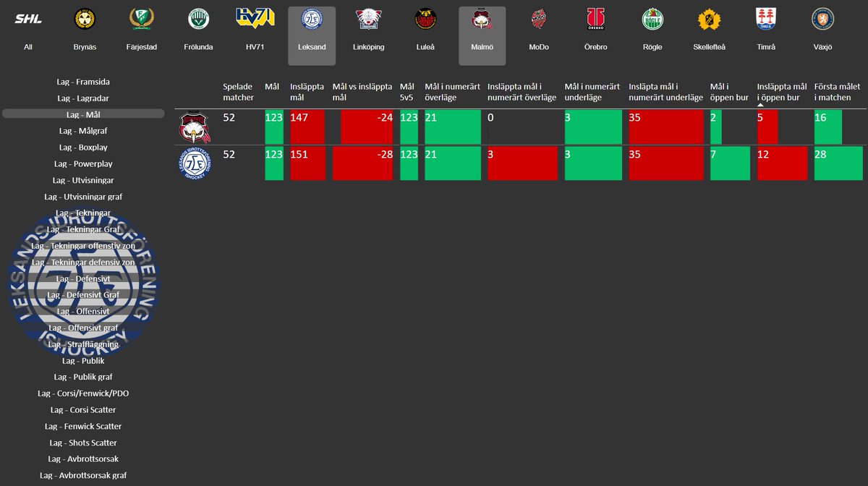Select the HV71 team logo
Screen dimensions: 868x486
255,17
